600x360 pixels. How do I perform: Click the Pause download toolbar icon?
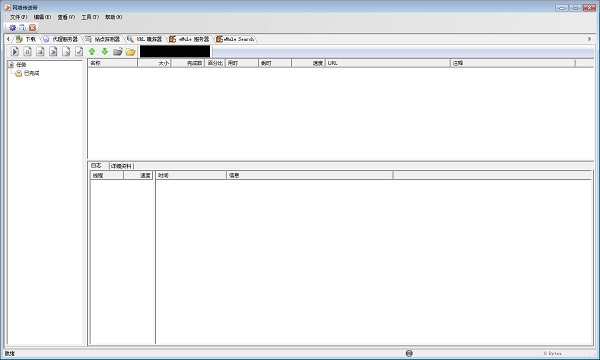[28, 51]
